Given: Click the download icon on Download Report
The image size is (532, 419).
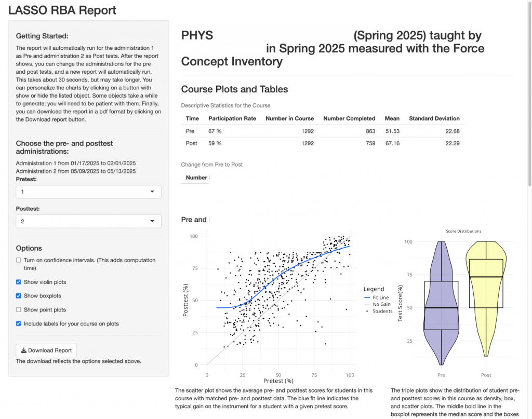Looking at the screenshot, I should 24,350.
